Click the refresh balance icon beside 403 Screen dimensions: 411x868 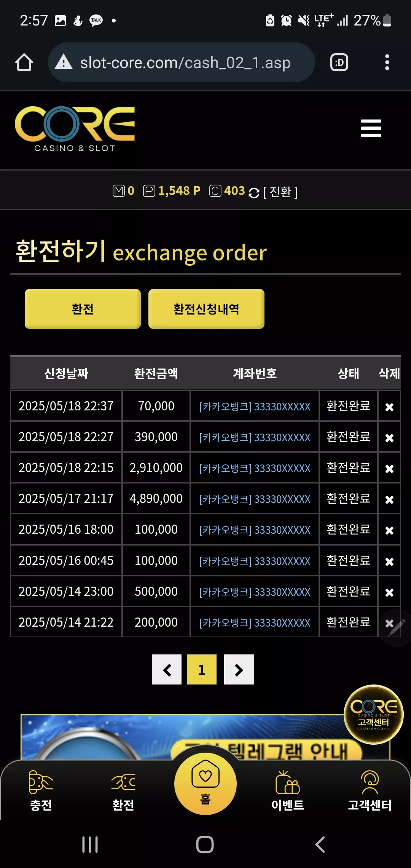tap(254, 193)
